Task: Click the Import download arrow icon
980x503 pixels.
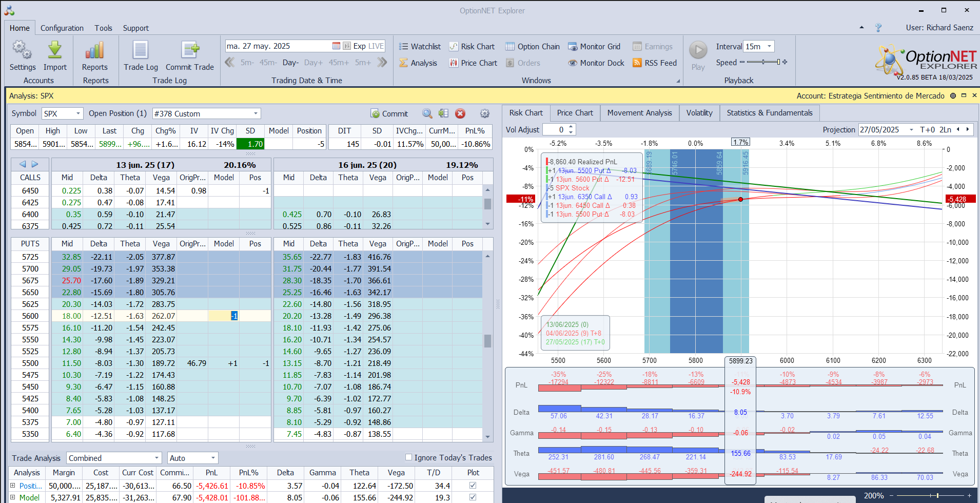Action: (x=55, y=50)
